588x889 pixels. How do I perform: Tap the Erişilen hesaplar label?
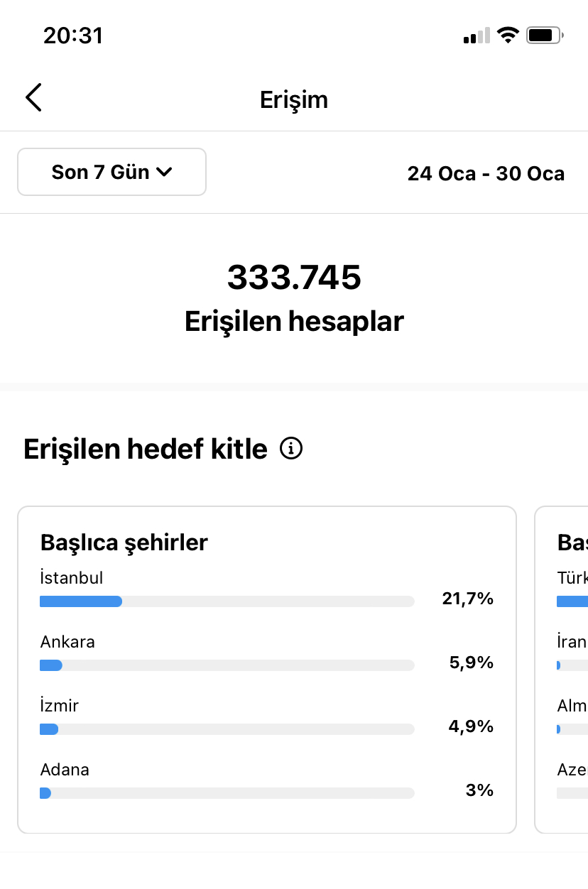pyautogui.click(x=294, y=322)
